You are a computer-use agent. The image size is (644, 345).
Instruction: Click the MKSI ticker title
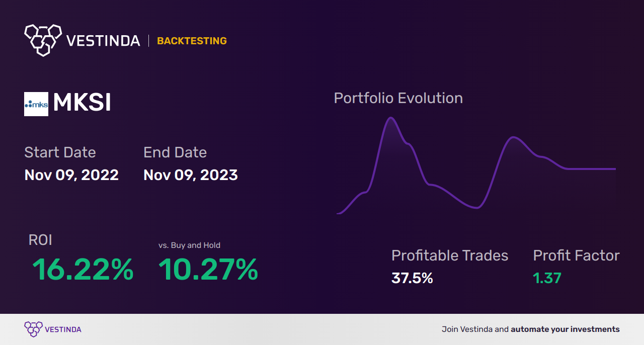click(x=82, y=103)
